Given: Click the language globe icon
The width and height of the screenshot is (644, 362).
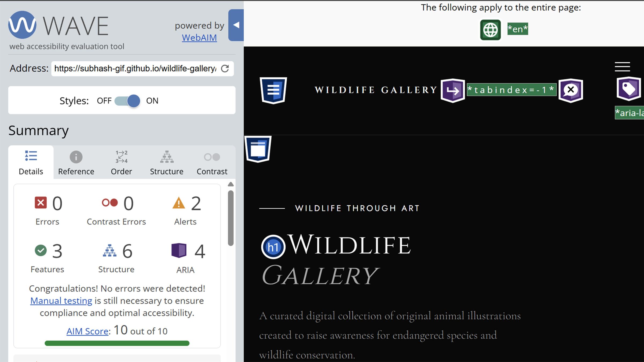Looking at the screenshot, I should 490,30.
